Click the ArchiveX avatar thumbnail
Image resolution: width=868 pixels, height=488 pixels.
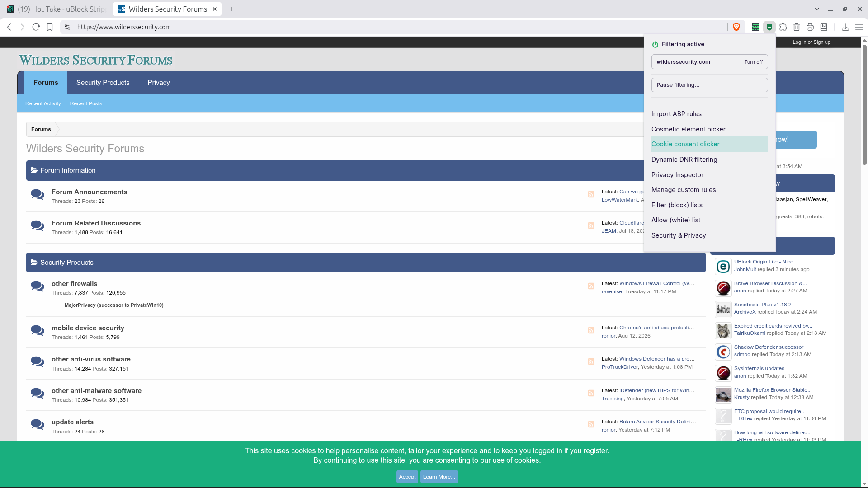[723, 309]
